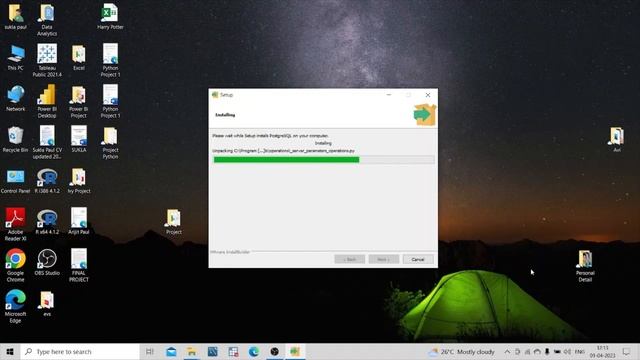Screen dimensions: 640x360
Task: Select the This PC desktop icon
Action: coord(16,58)
